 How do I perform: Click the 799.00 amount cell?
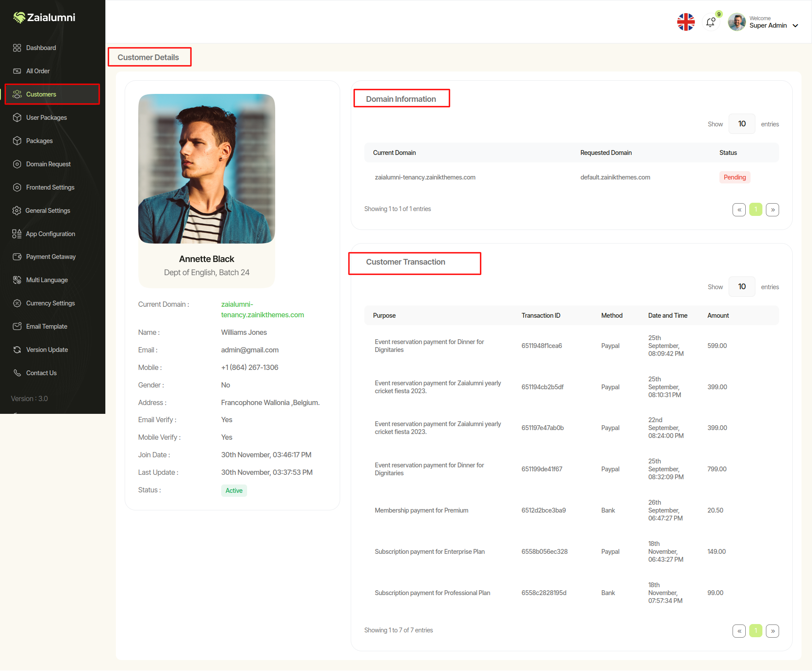point(717,469)
